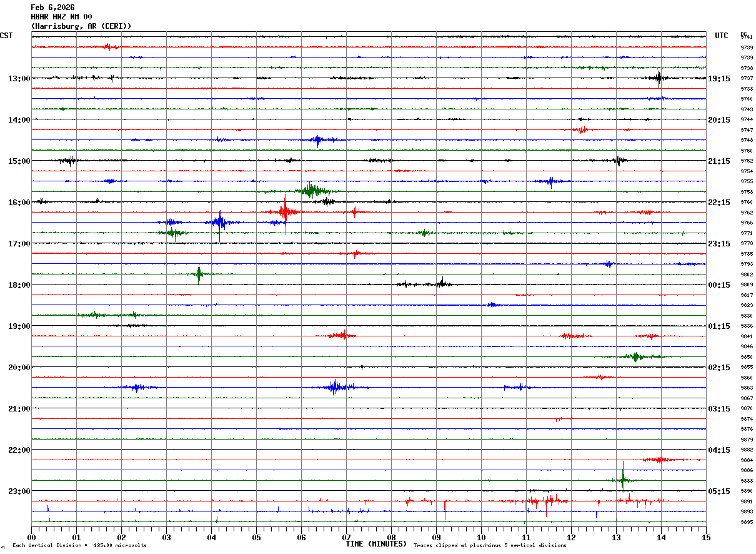Click the 22:15 UTC time label
756x554 pixels.
click(x=719, y=203)
